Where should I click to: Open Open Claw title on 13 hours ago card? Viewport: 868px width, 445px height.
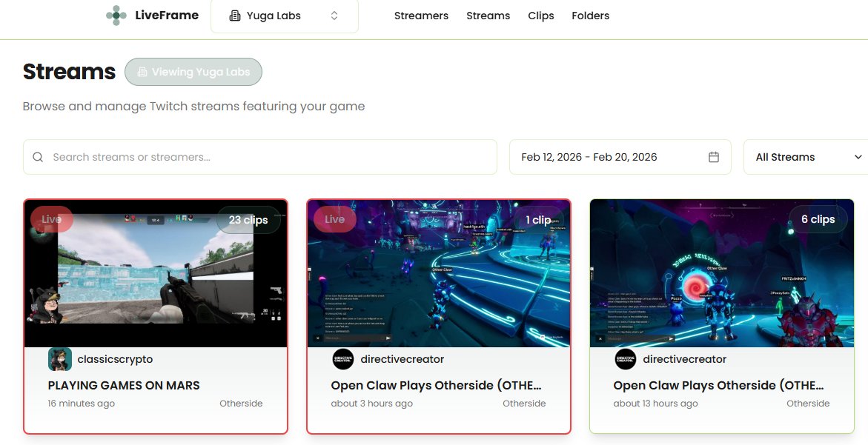pos(718,385)
